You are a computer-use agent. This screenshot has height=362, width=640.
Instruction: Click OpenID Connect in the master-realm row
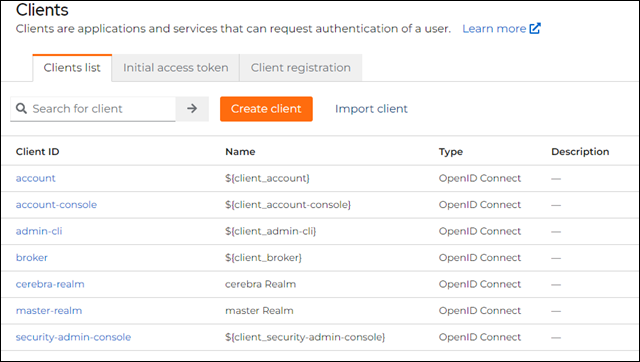(480, 311)
